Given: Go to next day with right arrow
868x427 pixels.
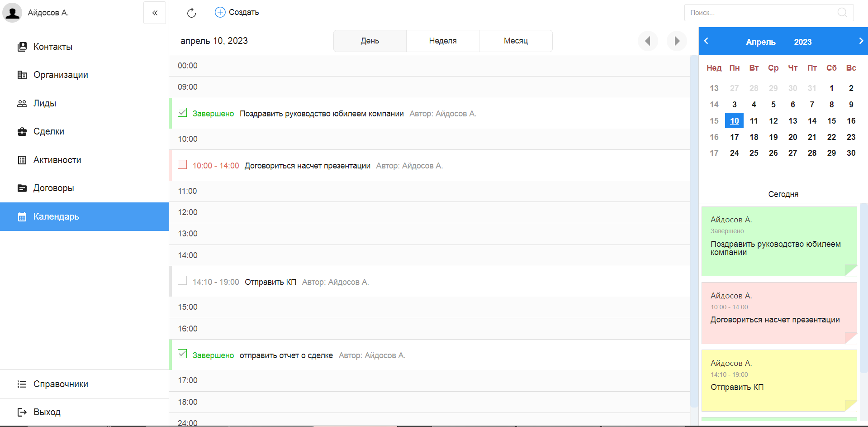Looking at the screenshot, I should click(677, 41).
